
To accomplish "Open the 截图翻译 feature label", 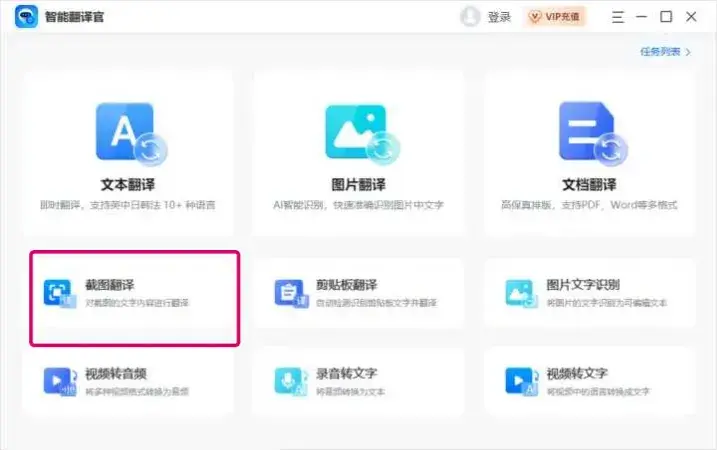I will (x=110, y=285).
